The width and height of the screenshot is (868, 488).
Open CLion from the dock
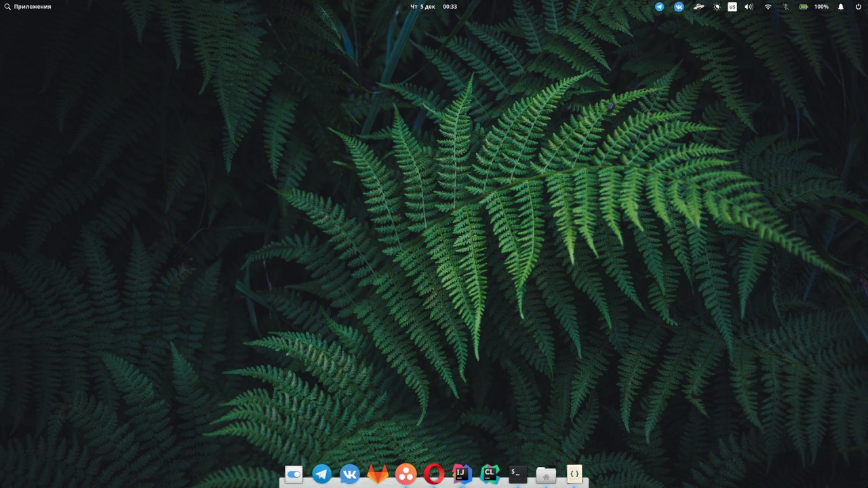[x=490, y=474]
